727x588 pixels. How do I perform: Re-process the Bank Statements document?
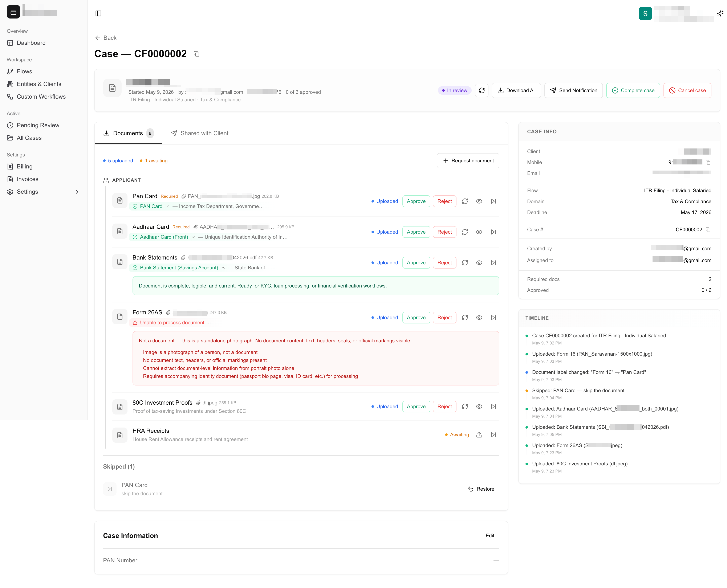(x=465, y=262)
